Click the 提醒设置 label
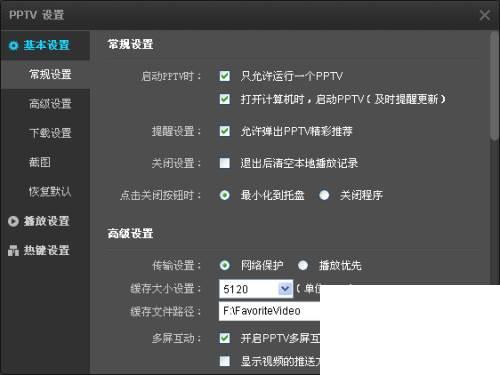Viewport: 500px width, 375px height. 177,131
